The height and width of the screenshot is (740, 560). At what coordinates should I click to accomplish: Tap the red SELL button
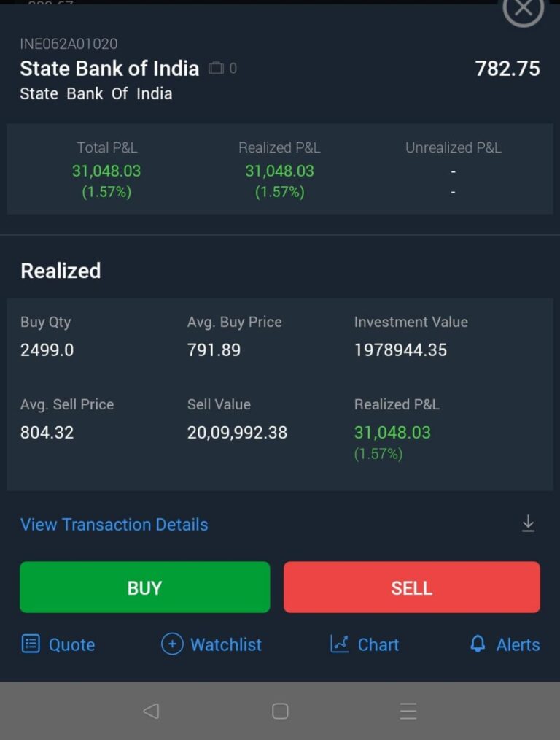click(x=411, y=587)
